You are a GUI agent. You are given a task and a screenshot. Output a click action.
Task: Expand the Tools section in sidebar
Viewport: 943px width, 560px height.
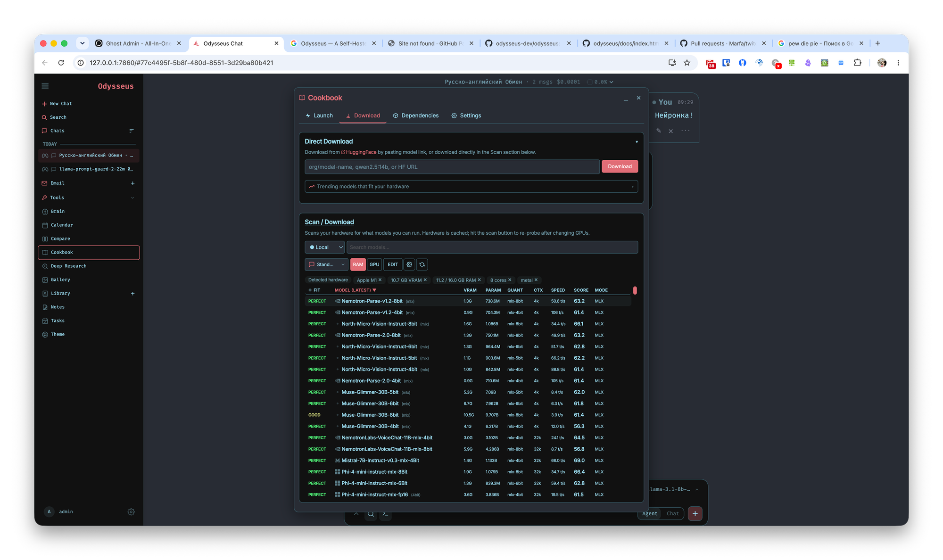(132, 198)
